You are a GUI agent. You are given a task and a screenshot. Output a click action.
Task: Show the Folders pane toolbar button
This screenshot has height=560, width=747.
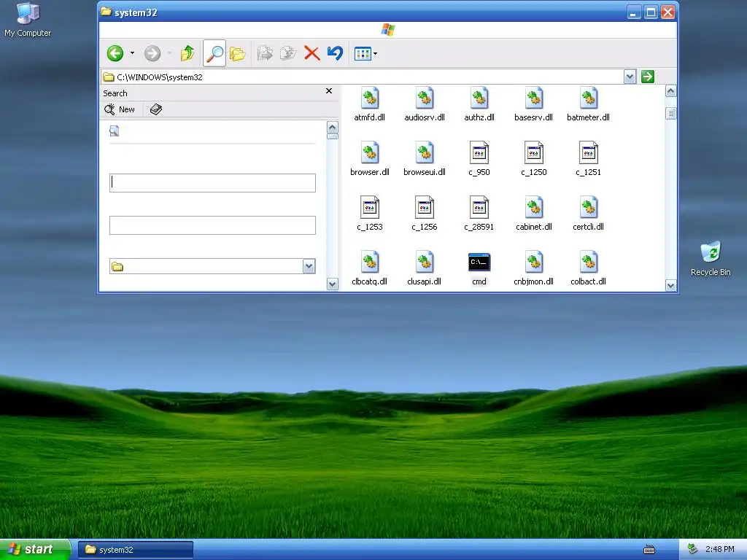[237, 53]
